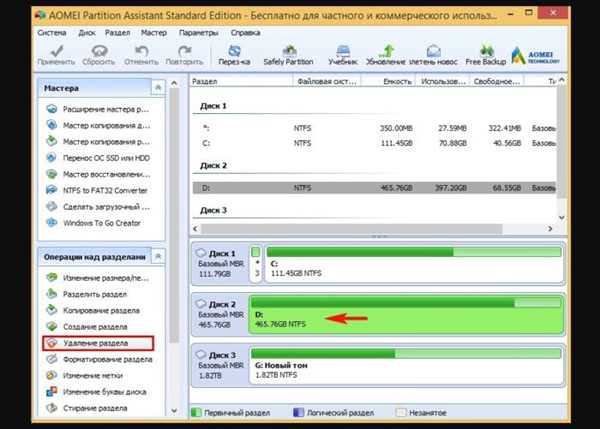Open the Система menu
This screenshot has height=429, width=600.
(x=52, y=33)
